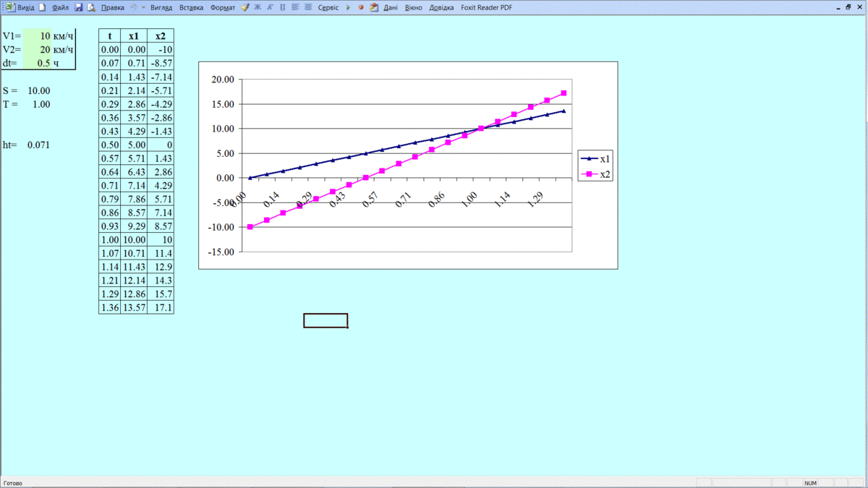Click the Вихід button
The height and width of the screenshot is (488, 868).
[x=26, y=7]
